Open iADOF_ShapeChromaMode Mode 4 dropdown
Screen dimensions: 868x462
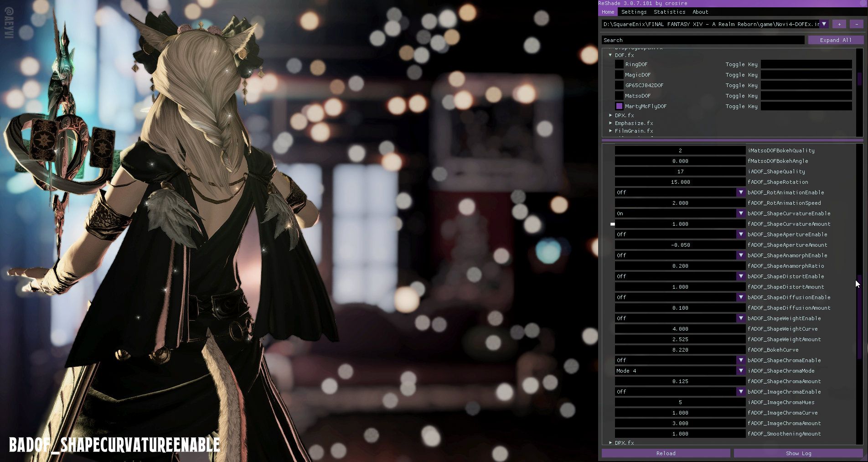(x=680, y=371)
